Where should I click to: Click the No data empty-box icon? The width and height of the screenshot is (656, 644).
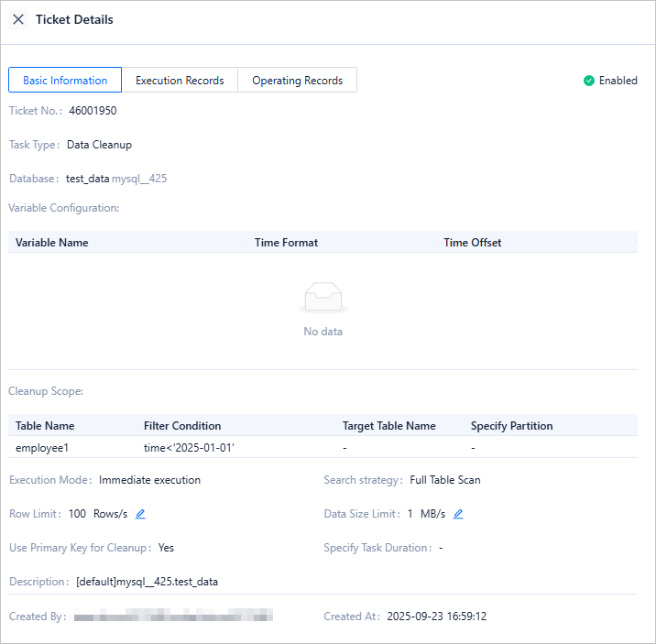[x=323, y=298]
